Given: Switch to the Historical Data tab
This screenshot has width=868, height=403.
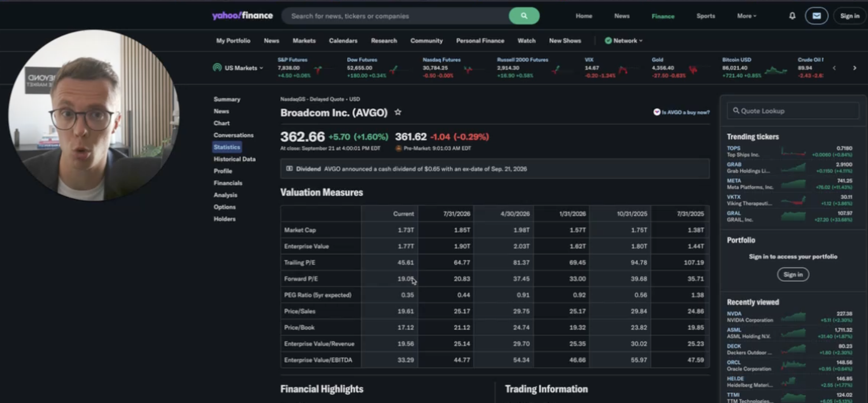Looking at the screenshot, I should (234, 159).
